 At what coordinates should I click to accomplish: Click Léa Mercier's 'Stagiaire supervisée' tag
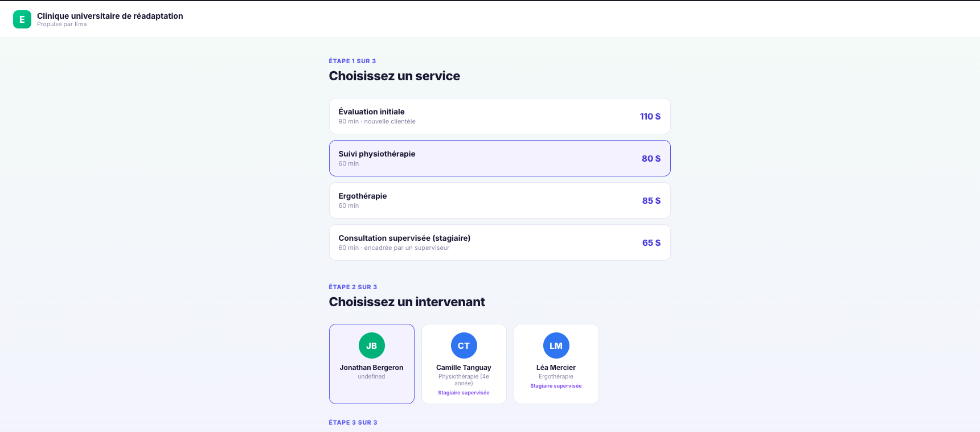556,386
